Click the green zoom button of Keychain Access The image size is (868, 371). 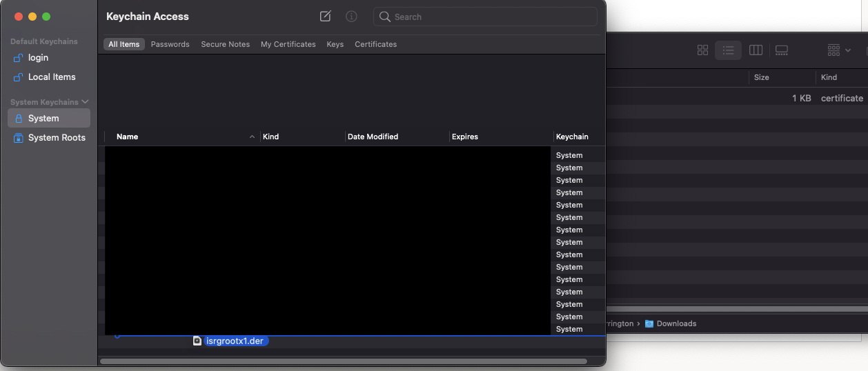click(46, 17)
